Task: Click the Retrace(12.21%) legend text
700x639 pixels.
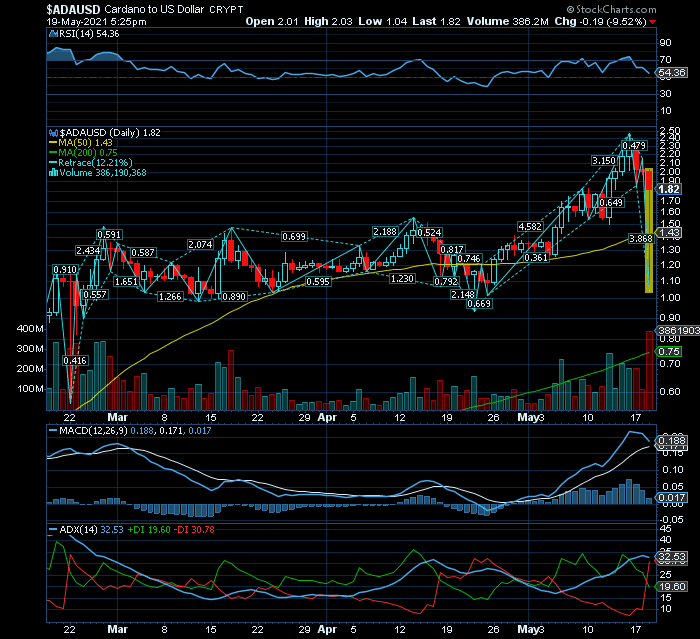Action: click(x=95, y=163)
